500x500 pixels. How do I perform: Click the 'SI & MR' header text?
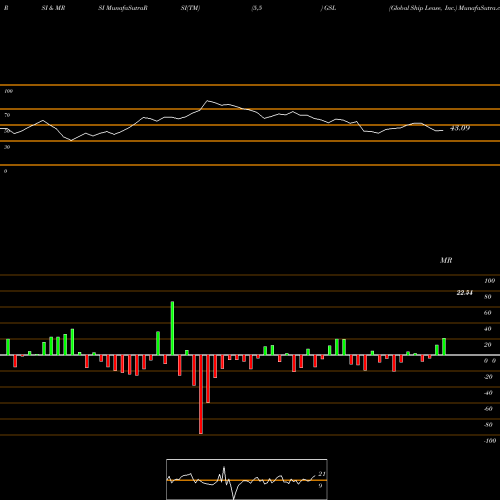53,8
